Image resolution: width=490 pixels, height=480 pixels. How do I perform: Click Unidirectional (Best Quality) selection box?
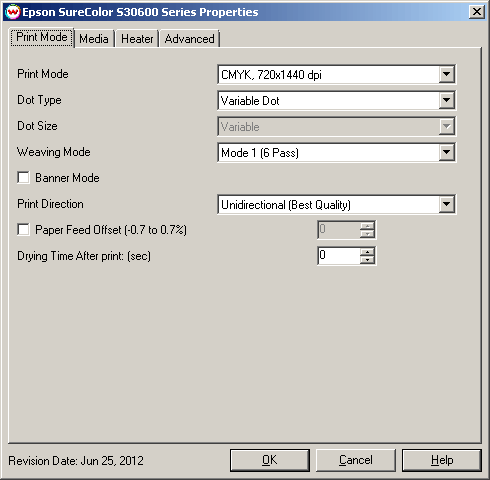pos(337,204)
